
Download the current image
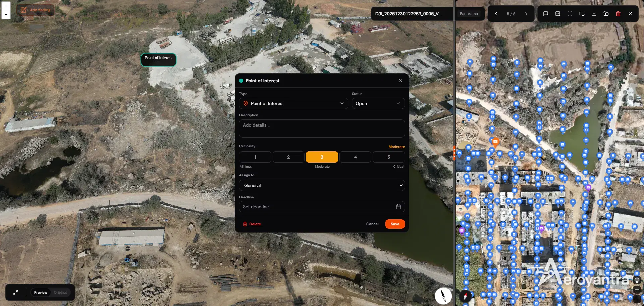tap(594, 14)
